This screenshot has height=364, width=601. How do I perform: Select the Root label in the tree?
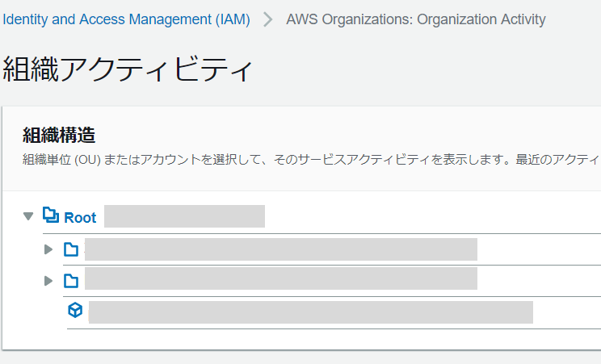click(x=80, y=217)
